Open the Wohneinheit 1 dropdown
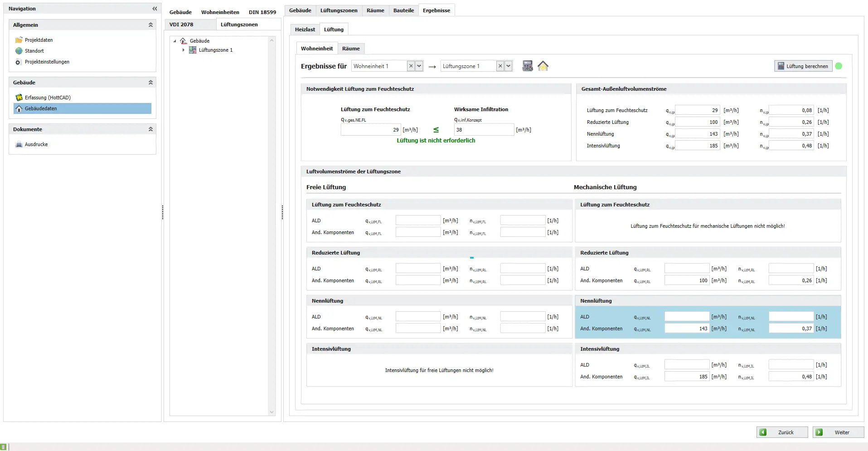Viewport: 868px width, 451px height. (419, 66)
